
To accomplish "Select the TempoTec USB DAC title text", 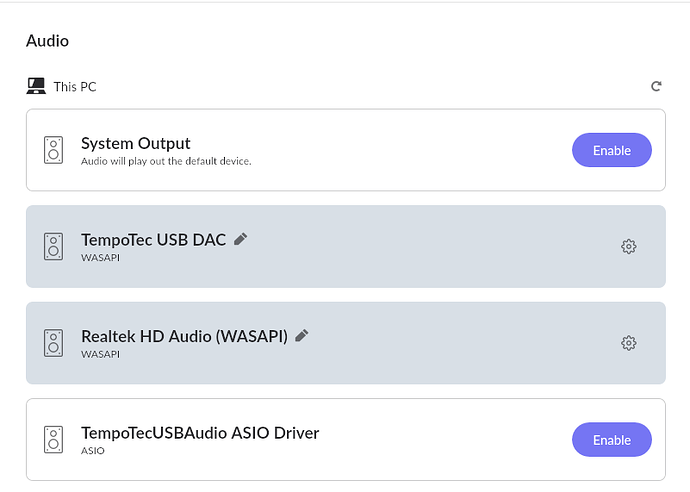I will coord(154,240).
